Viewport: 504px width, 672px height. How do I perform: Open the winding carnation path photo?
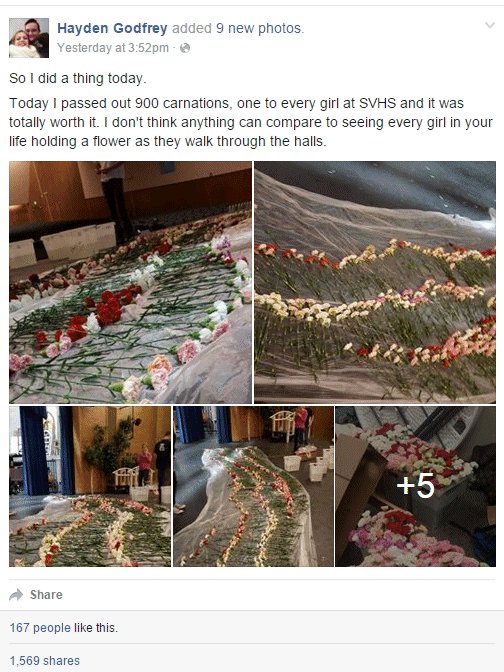253,486
